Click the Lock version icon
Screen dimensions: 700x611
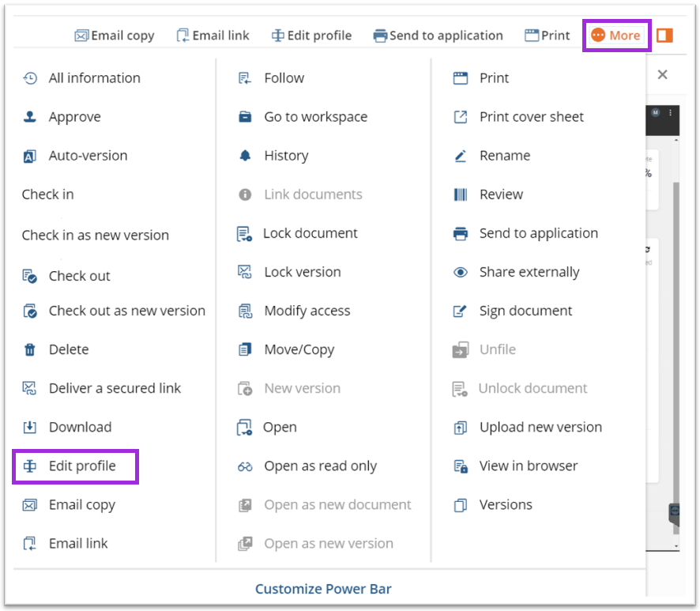pyautogui.click(x=245, y=272)
